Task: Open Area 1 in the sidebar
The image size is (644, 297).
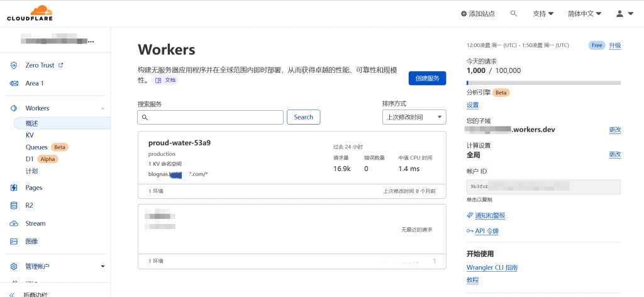Action: 35,84
